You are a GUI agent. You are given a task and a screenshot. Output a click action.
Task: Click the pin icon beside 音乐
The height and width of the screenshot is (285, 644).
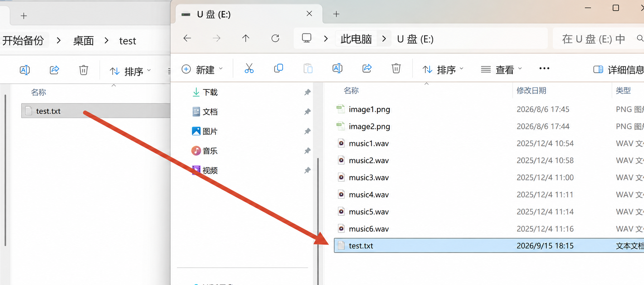307,151
